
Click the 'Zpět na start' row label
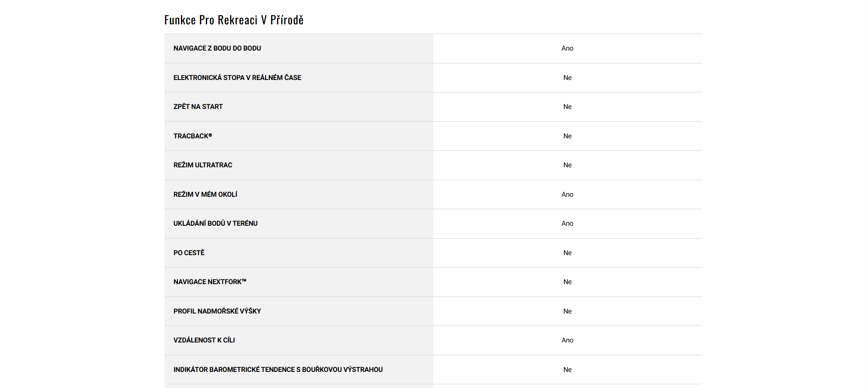[x=198, y=107]
